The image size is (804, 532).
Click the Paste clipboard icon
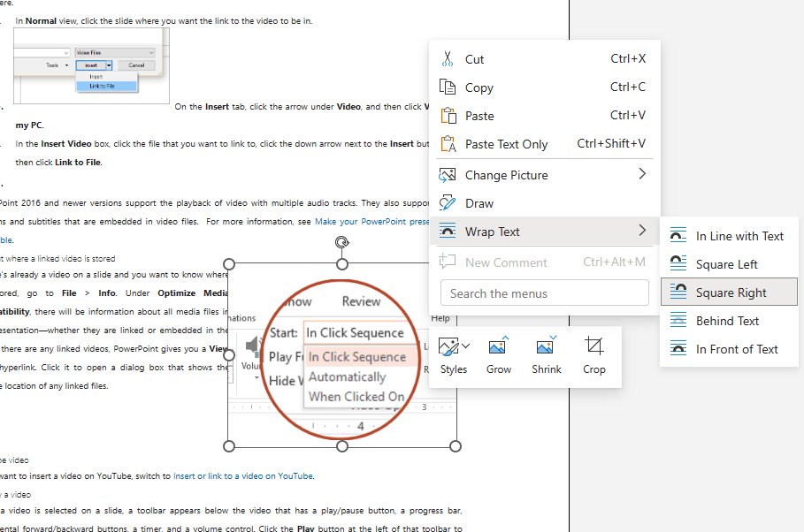point(448,115)
